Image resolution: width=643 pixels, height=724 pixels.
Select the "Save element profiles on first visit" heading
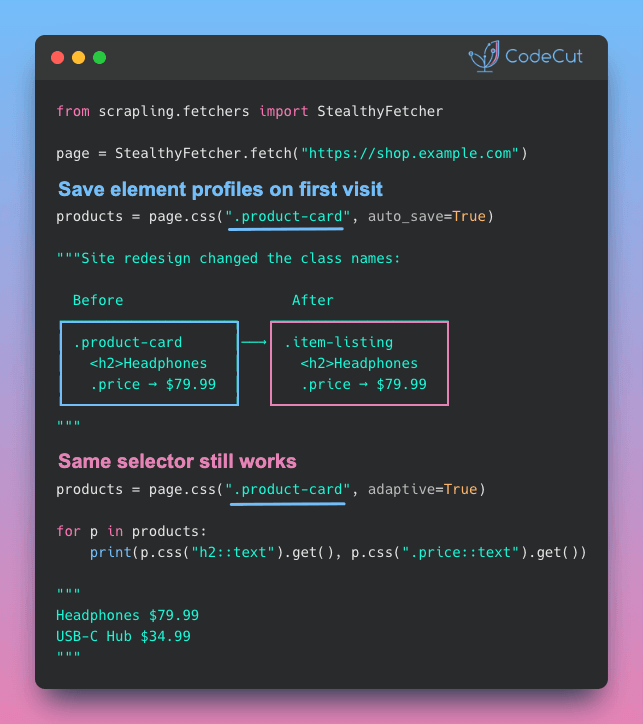click(220, 189)
